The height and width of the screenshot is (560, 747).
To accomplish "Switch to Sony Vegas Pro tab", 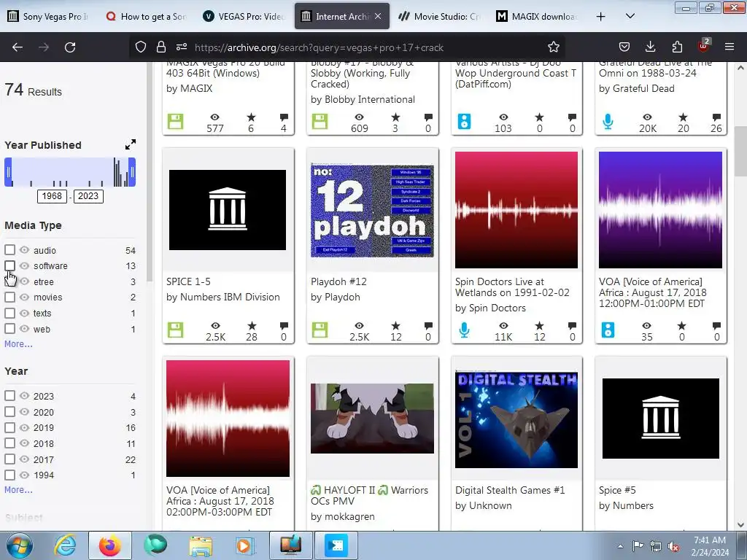I will tap(47, 16).
